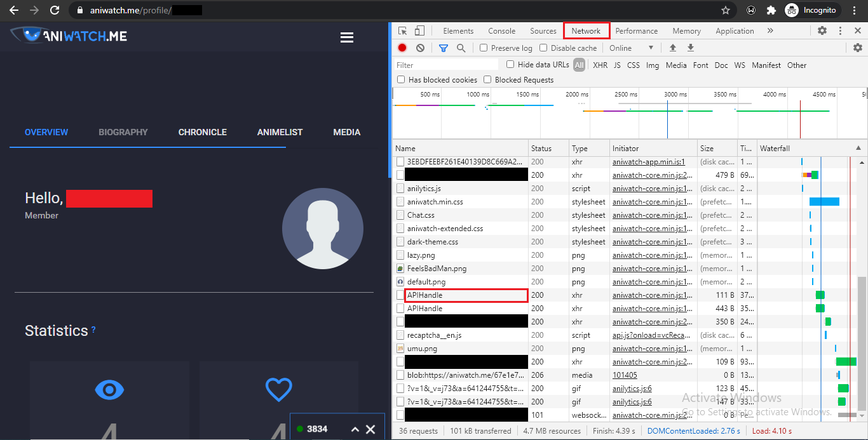Click the network request list scrollbar

[862, 343]
